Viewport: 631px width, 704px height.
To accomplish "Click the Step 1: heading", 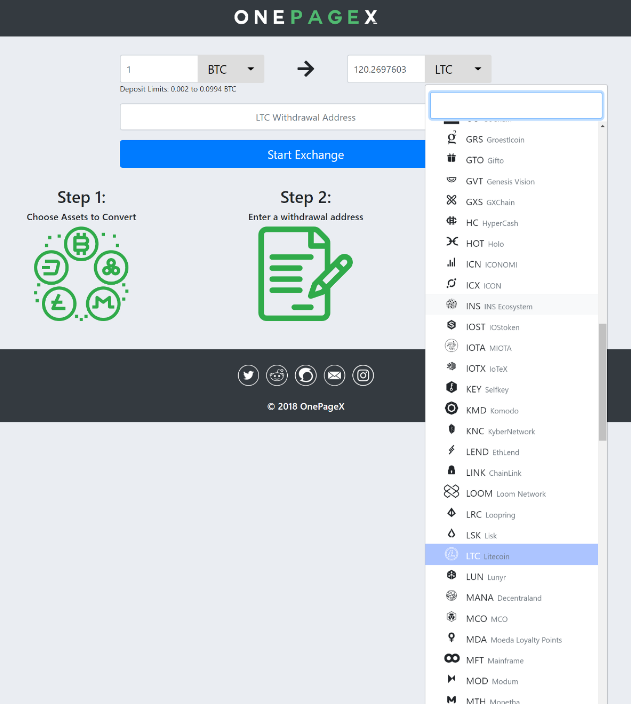I will point(81,197).
